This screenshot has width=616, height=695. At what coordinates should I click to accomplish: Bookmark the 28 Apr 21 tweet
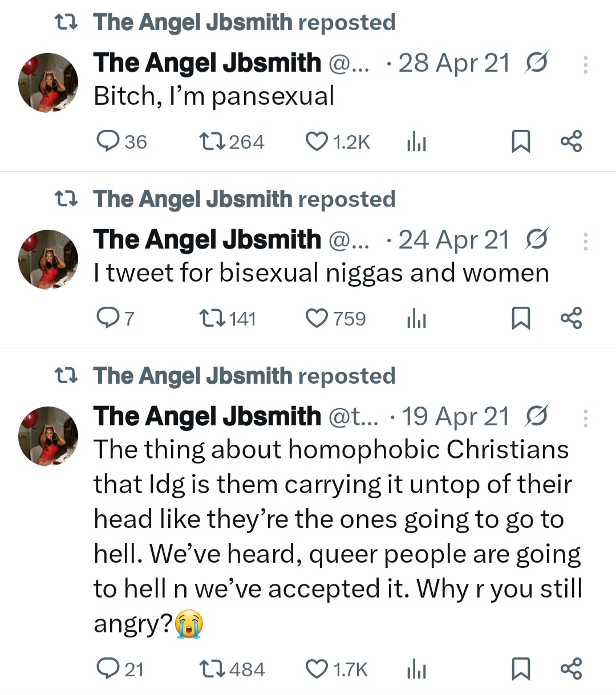pos(520,141)
